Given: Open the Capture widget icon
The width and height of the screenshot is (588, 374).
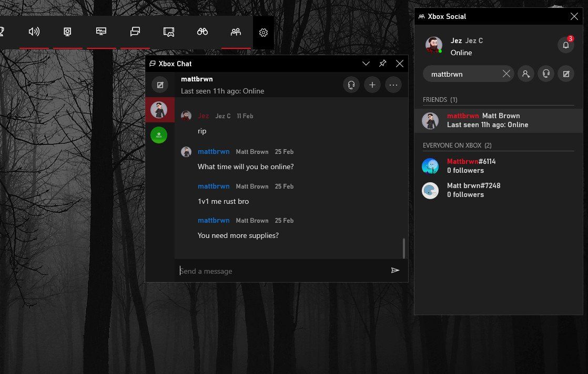Looking at the screenshot, I should [x=67, y=32].
